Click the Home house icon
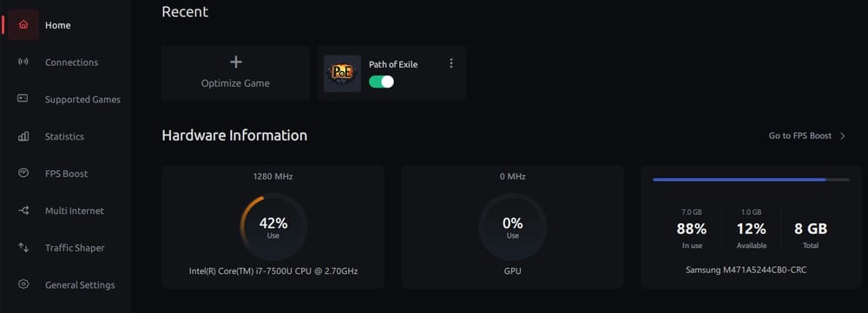Viewport: 868px width, 313px height. pos(23,25)
